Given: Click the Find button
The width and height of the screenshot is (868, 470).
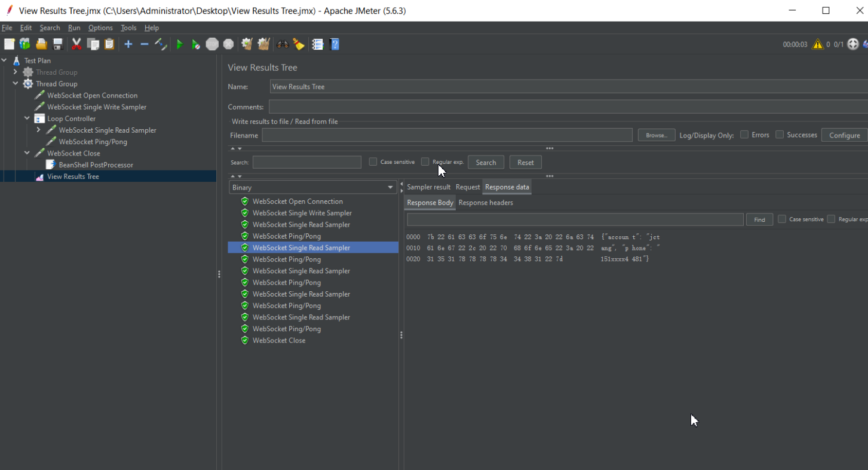Looking at the screenshot, I should coord(759,219).
